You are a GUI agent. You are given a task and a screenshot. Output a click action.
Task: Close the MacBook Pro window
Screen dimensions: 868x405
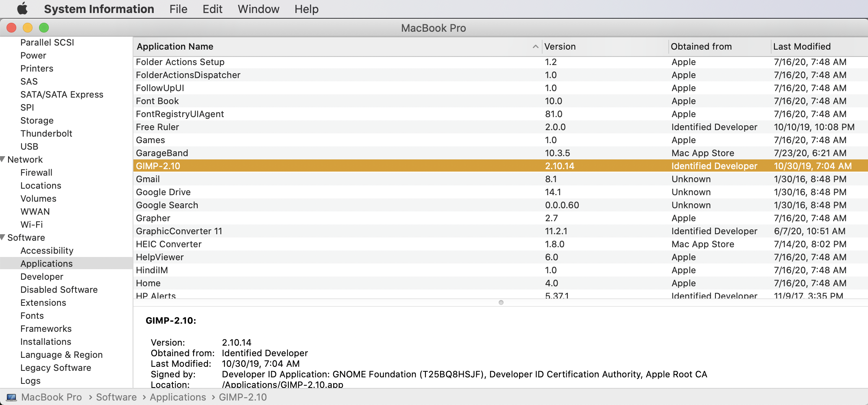tap(11, 28)
